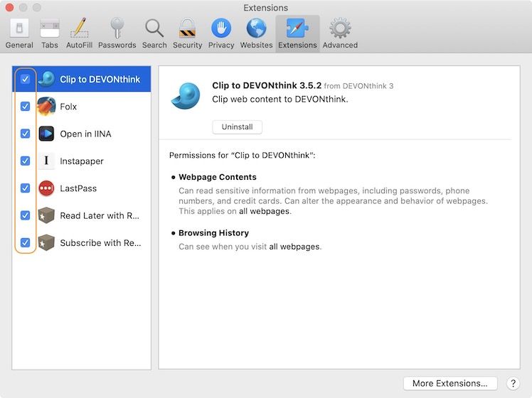The width and height of the screenshot is (532, 398).
Task: Select Open in IINA extension row
Action: click(x=85, y=134)
